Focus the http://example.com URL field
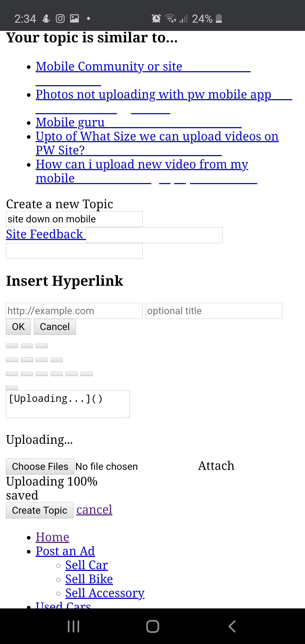 [74, 311]
